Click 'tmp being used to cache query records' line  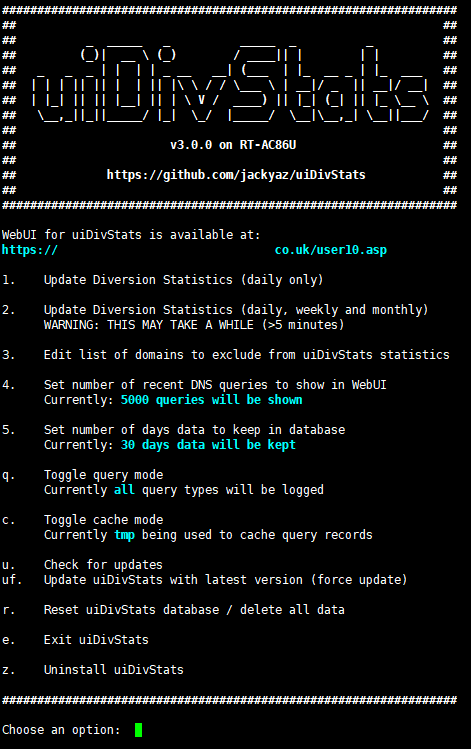click(x=208, y=535)
